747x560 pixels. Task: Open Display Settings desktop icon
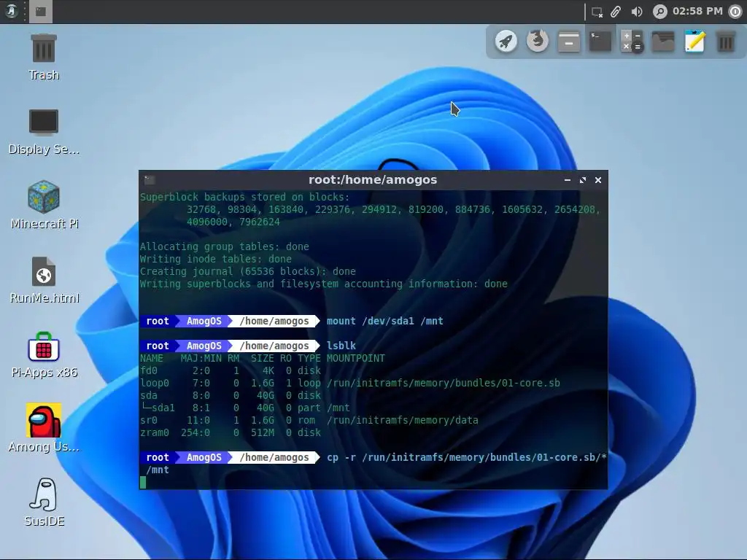click(43, 131)
